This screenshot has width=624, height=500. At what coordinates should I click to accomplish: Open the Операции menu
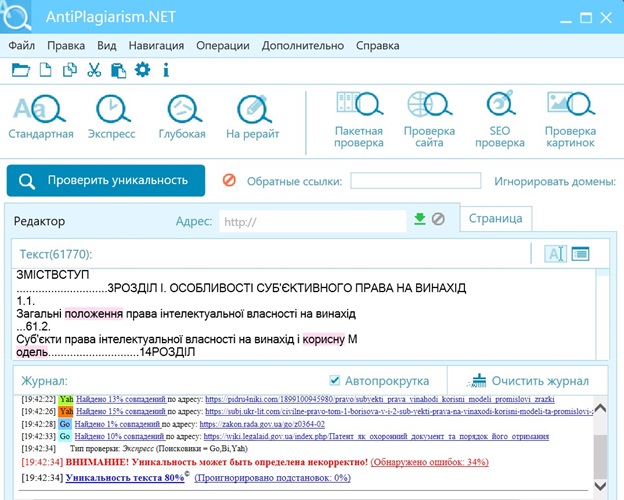pyautogui.click(x=223, y=46)
